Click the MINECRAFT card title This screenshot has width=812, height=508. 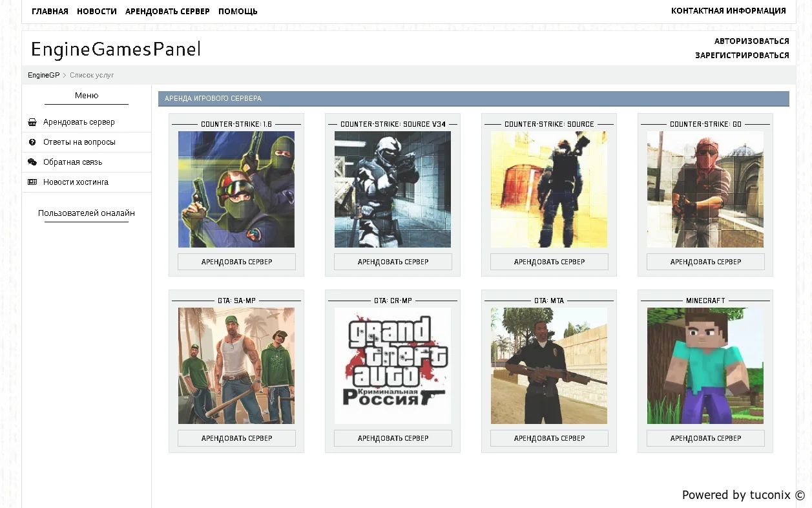coord(705,301)
